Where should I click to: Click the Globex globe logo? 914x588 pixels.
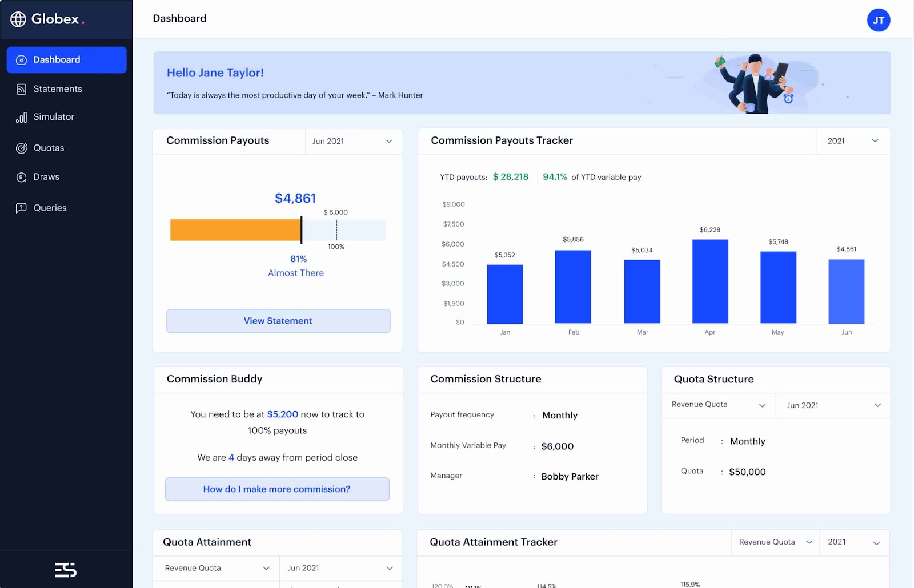point(18,19)
